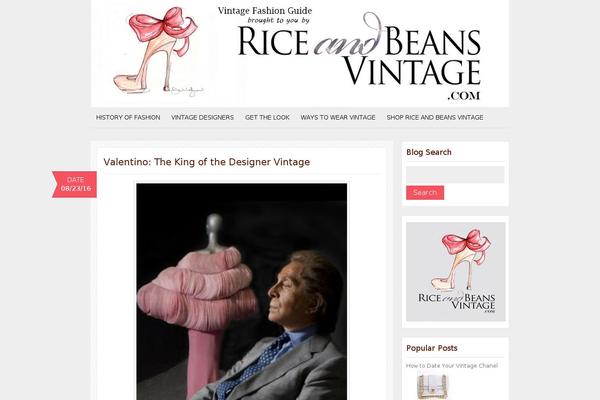Click the Blog Search heading
The width and height of the screenshot is (600, 400).
[x=429, y=152]
